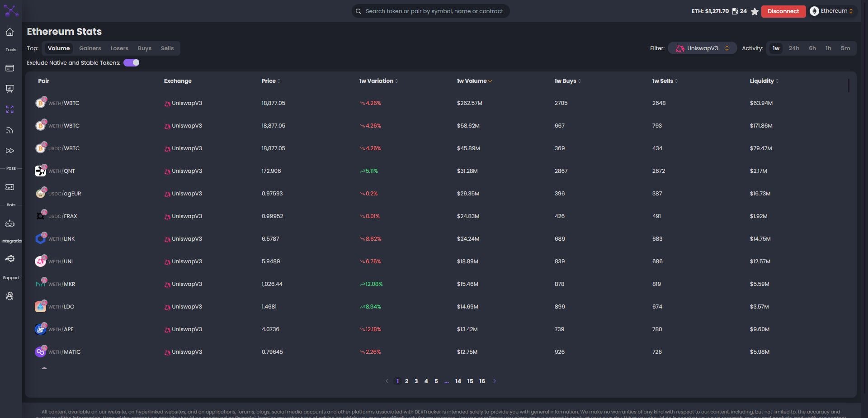The width and height of the screenshot is (868, 418).
Task: Click the WETH/APE token icon
Action: click(x=41, y=329)
